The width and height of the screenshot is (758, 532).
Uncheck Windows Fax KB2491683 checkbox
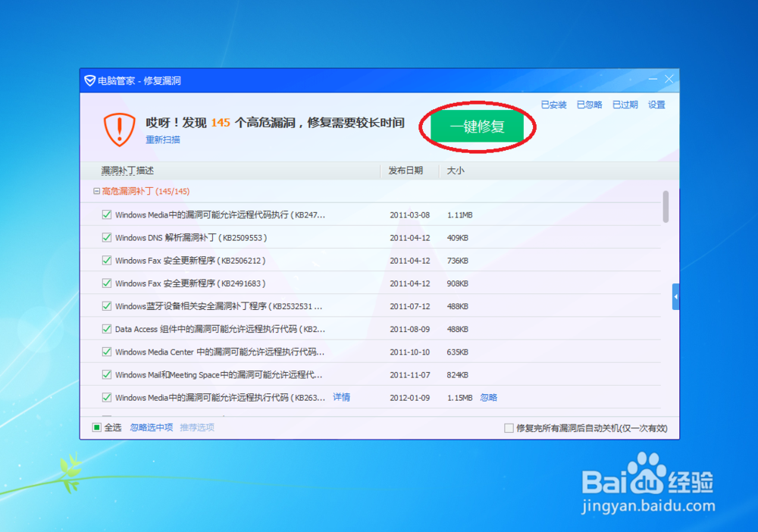pos(107,283)
